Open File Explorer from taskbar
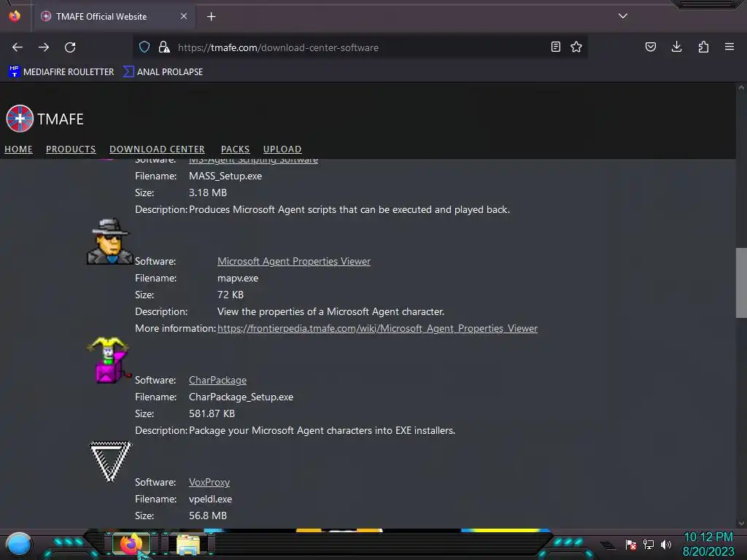 [187, 544]
